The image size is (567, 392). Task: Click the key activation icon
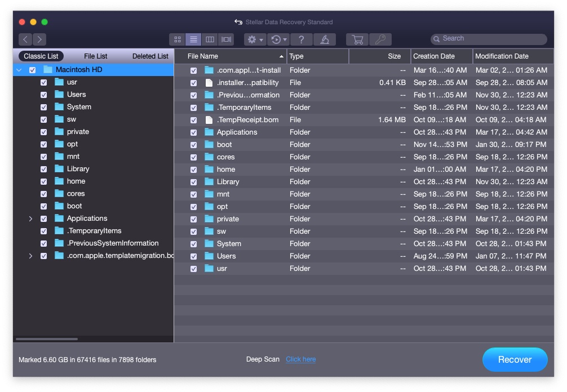point(380,39)
